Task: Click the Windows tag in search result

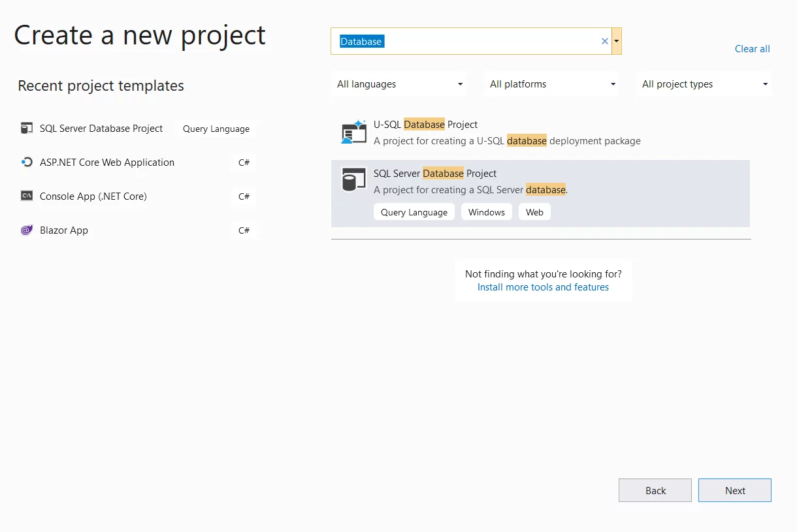Action: pos(487,212)
